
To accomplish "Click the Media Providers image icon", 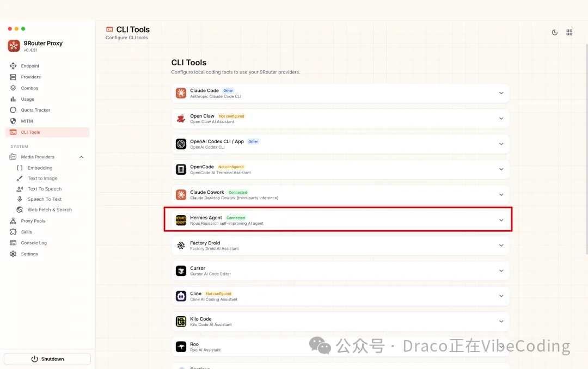I will coord(13,157).
